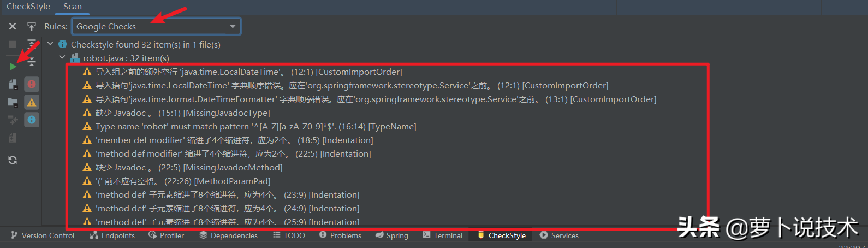868x248 pixels.
Task: Click the Check Module icon
Action: (13, 84)
